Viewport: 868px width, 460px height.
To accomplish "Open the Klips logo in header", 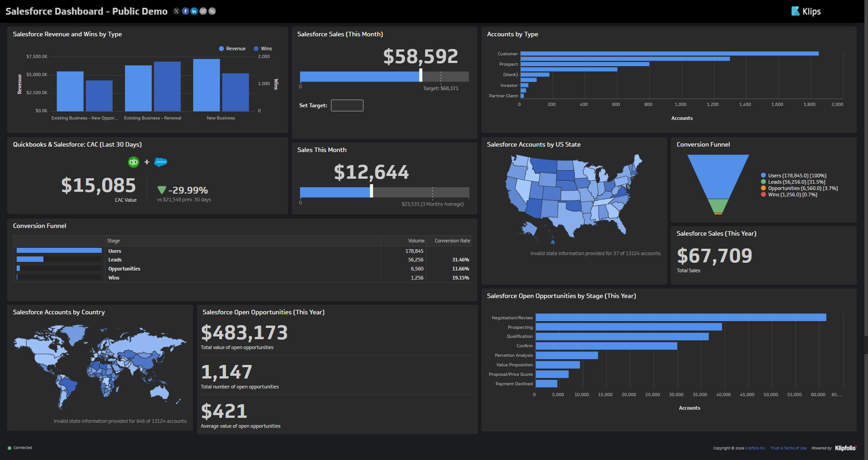I will 806,11.
